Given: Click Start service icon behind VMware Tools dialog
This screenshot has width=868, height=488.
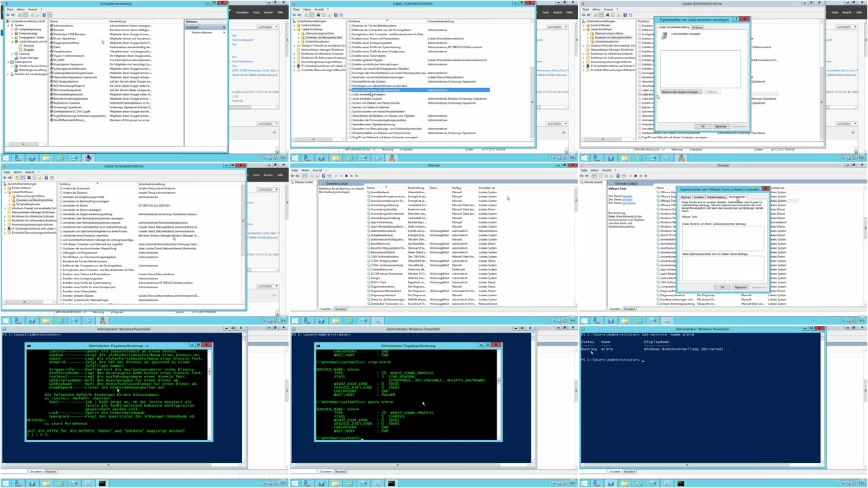Looking at the screenshot, I should tap(630, 176).
